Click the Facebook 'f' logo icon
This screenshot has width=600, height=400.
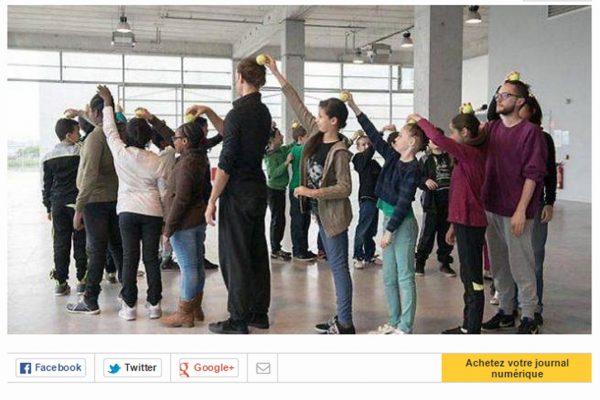point(25,368)
